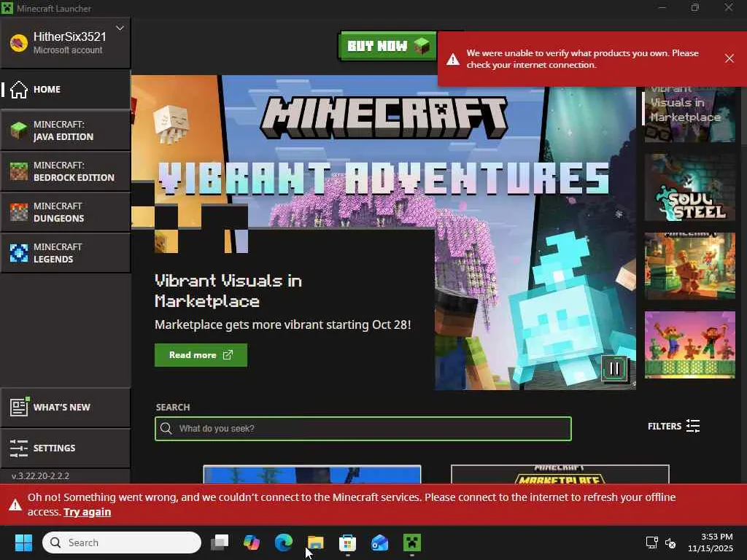Click the muted volume tray icon
The height and width of the screenshot is (560, 747).
click(670, 542)
